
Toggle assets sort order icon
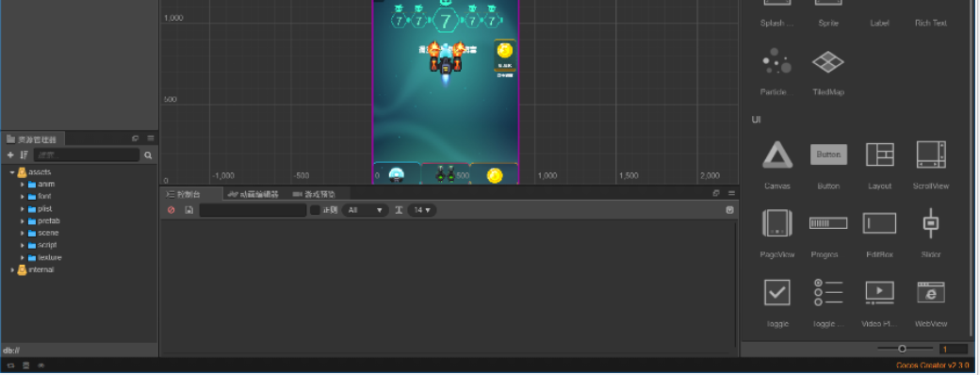24,155
